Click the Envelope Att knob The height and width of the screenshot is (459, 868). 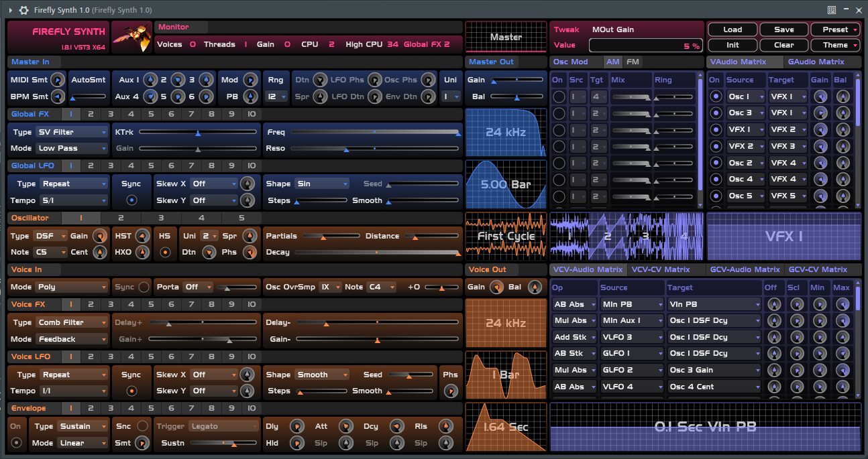click(345, 426)
